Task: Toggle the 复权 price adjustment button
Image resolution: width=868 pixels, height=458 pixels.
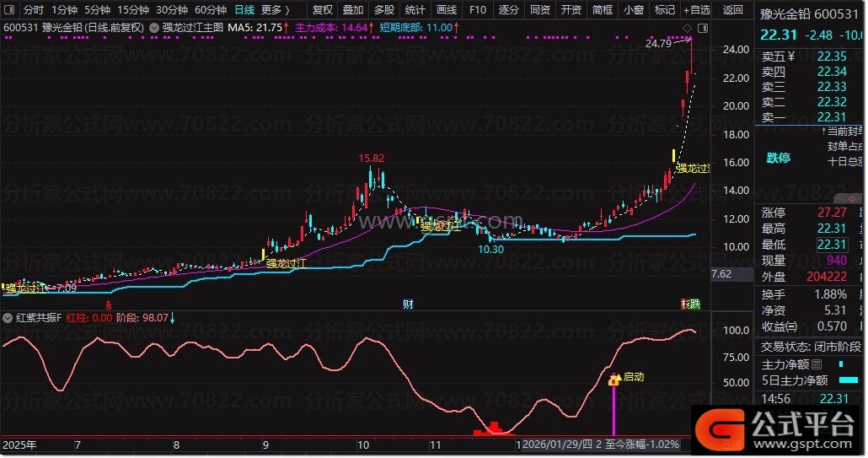Action: click(323, 10)
